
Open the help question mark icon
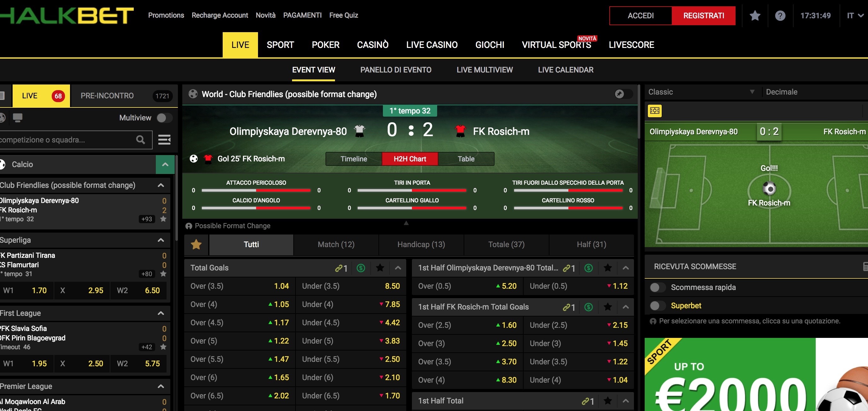pyautogui.click(x=780, y=15)
